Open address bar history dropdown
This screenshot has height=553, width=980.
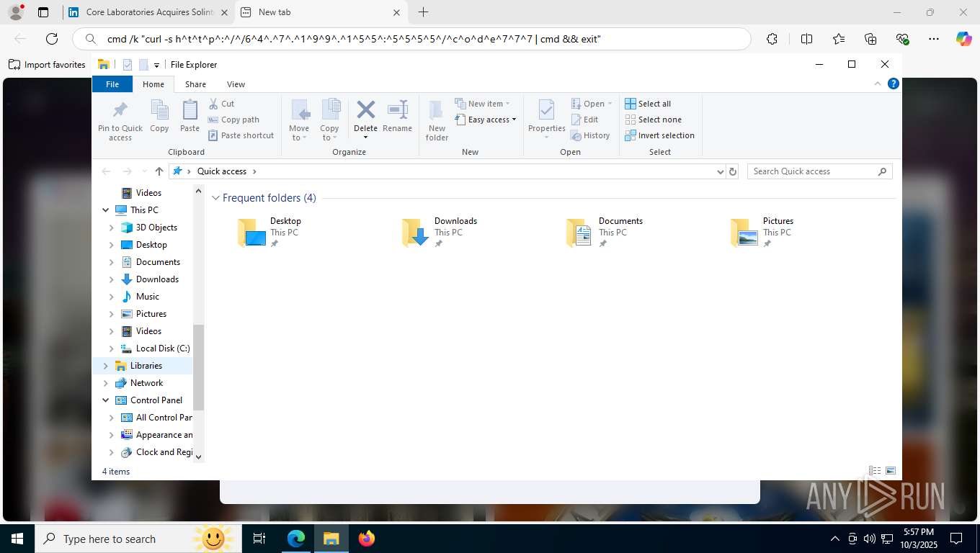point(720,171)
